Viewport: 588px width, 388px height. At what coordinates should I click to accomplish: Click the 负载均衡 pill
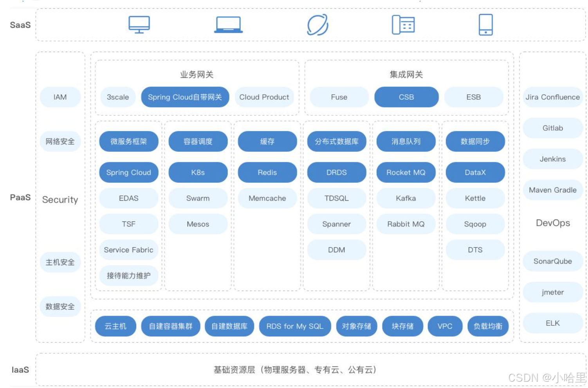[488, 326]
